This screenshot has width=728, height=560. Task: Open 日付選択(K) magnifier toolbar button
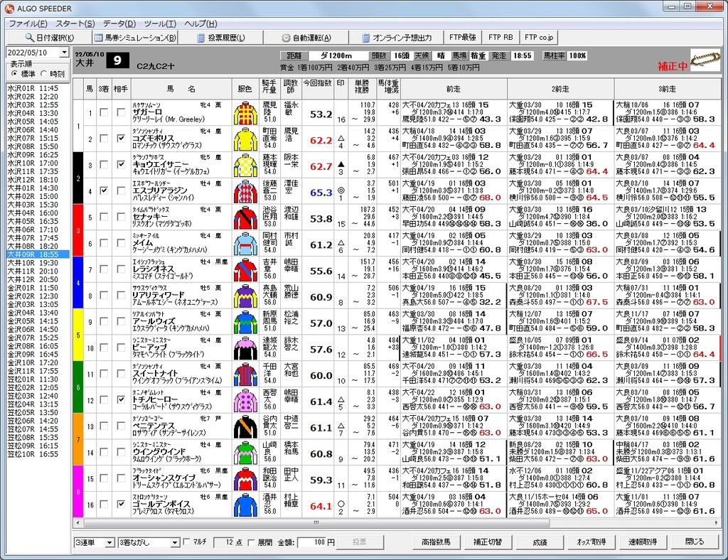[x=49, y=38]
